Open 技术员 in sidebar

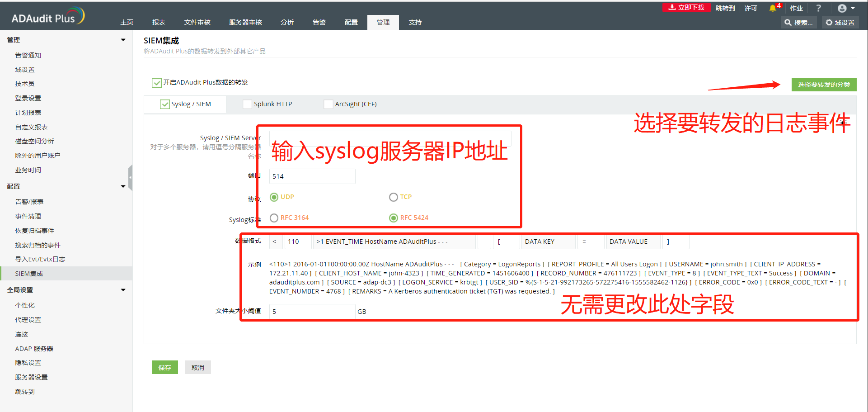coord(25,84)
